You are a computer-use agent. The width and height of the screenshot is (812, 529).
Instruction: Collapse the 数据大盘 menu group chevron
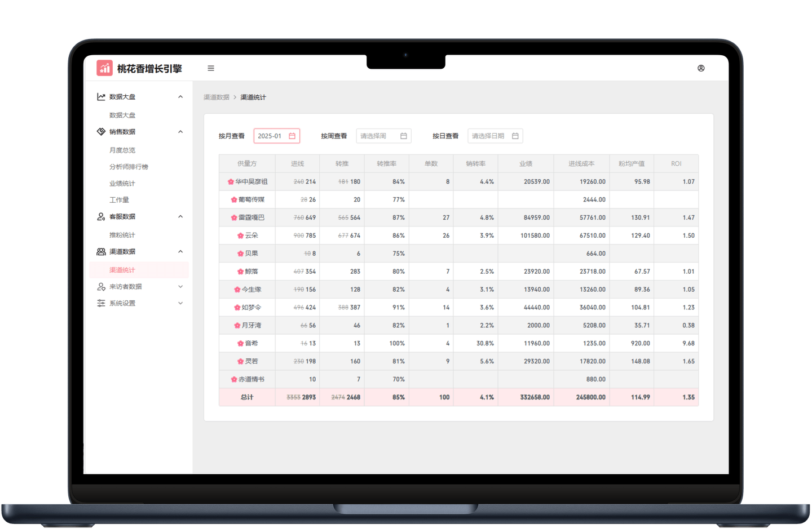coord(180,97)
